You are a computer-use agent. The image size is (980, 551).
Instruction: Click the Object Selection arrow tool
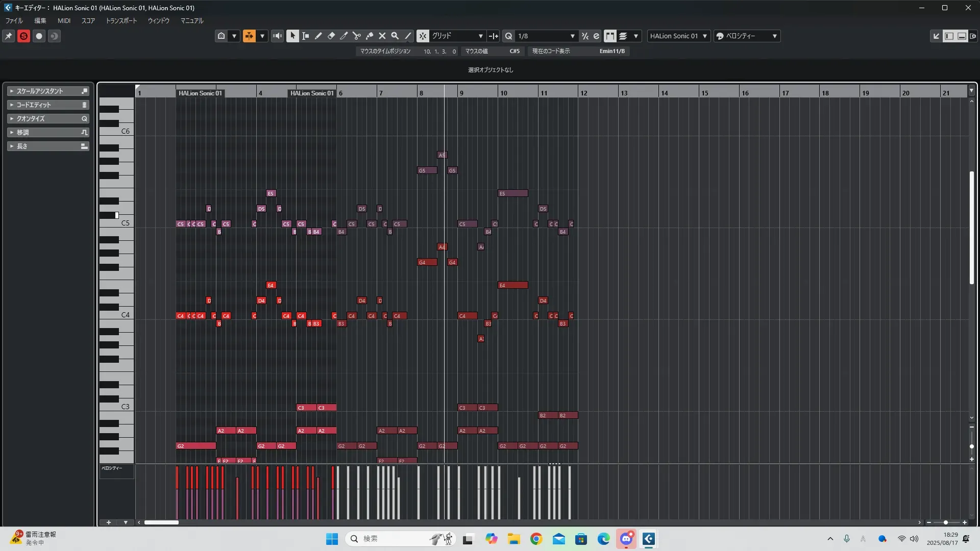(x=292, y=36)
